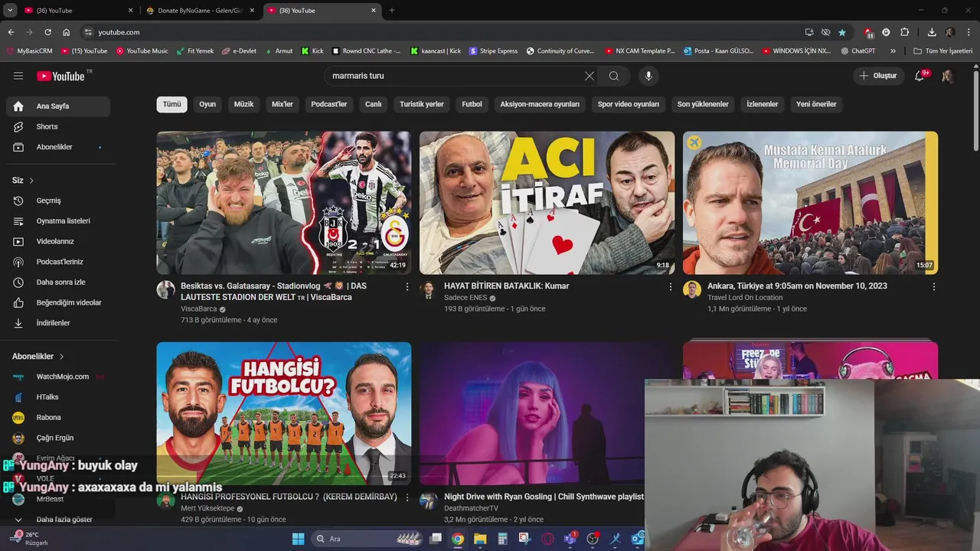Select the Tümü filter chip

[x=172, y=104]
